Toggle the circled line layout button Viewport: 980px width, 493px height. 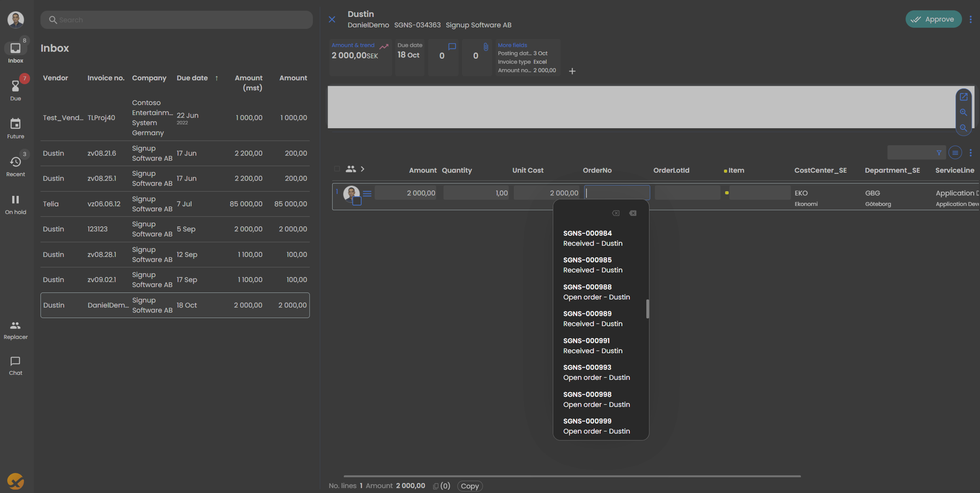tap(955, 153)
